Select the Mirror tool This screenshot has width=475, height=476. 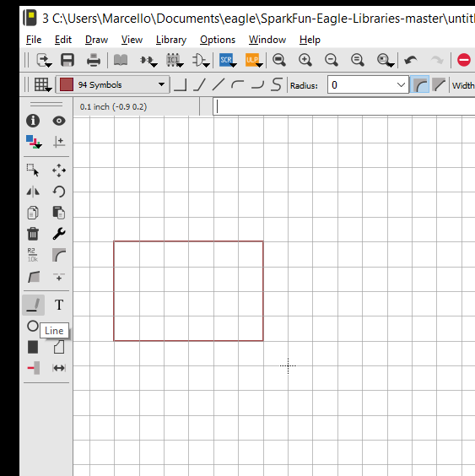(x=33, y=192)
